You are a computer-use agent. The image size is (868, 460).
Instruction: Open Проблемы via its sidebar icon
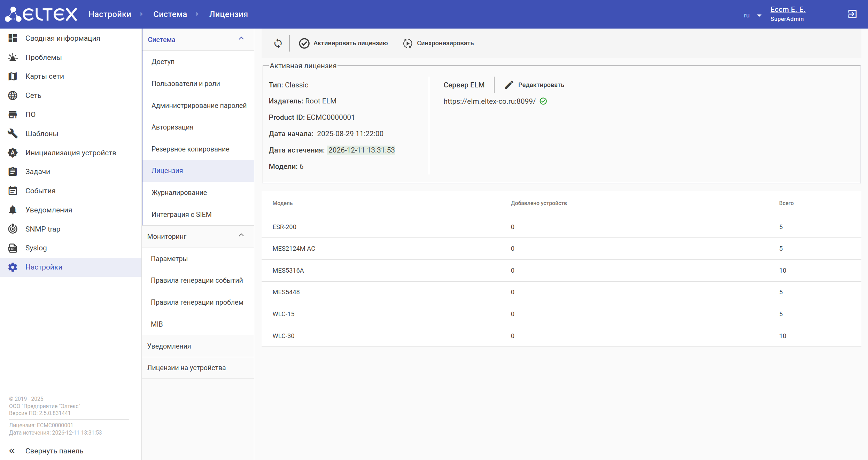click(x=13, y=57)
